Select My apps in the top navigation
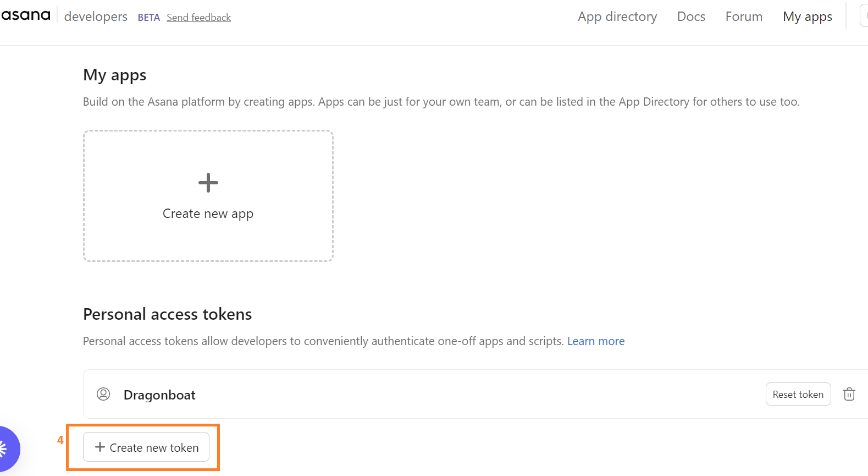 point(808,17)
